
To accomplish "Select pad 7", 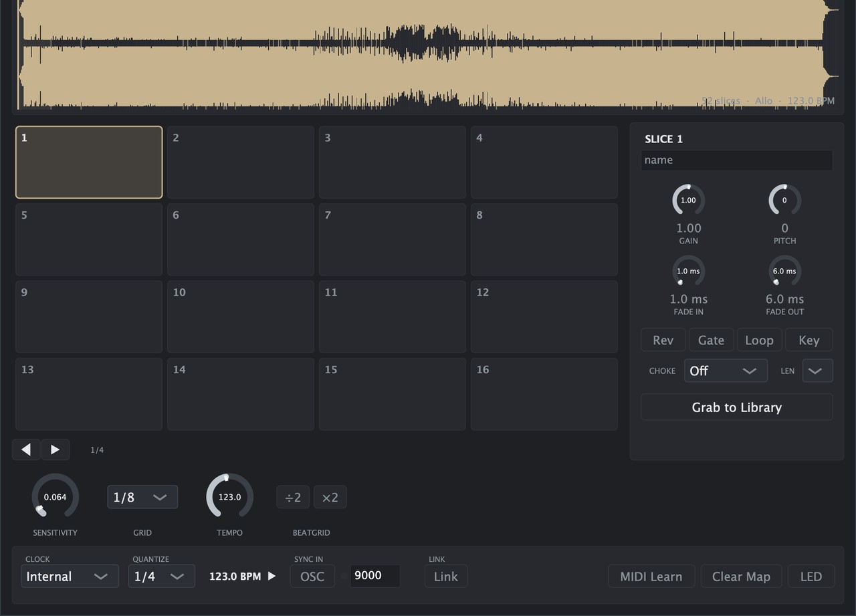I will [393, 239].
